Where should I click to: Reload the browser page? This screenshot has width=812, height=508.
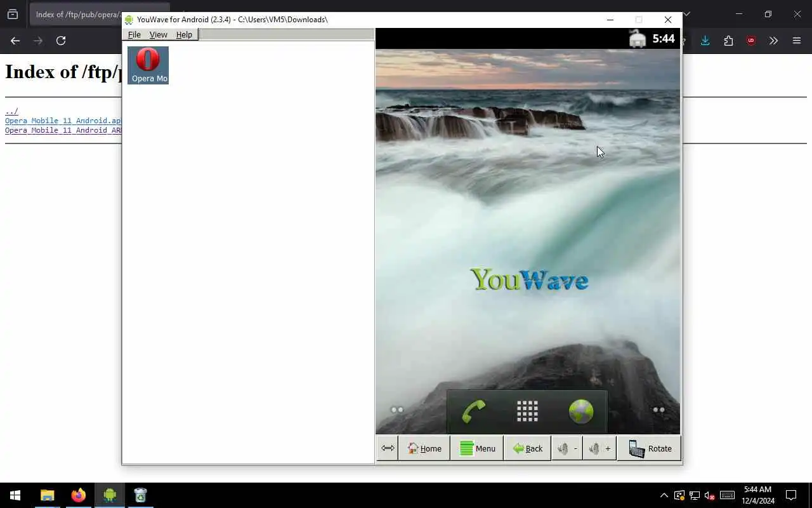pyautogui.click(x=61, y=41)
